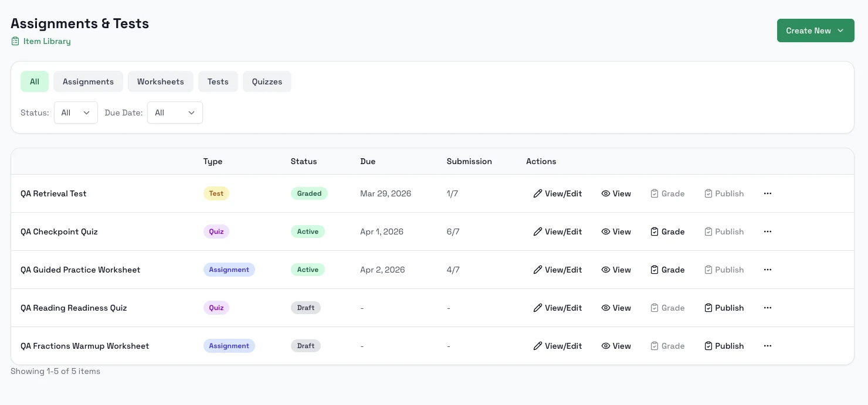The image size is (868, 405).
Task: Click the eye icon for QA Checkpoint Quiz
Action: point(606,232)
